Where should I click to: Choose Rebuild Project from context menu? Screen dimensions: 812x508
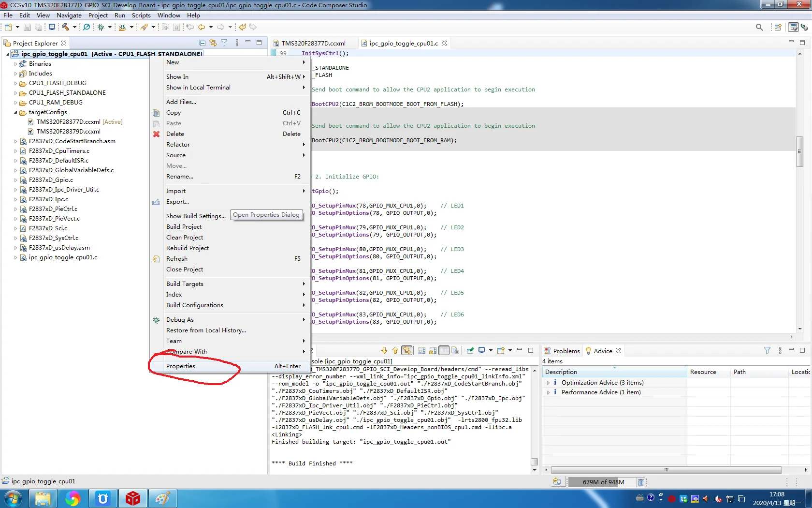pyautogui.click(x=230, y=248)
